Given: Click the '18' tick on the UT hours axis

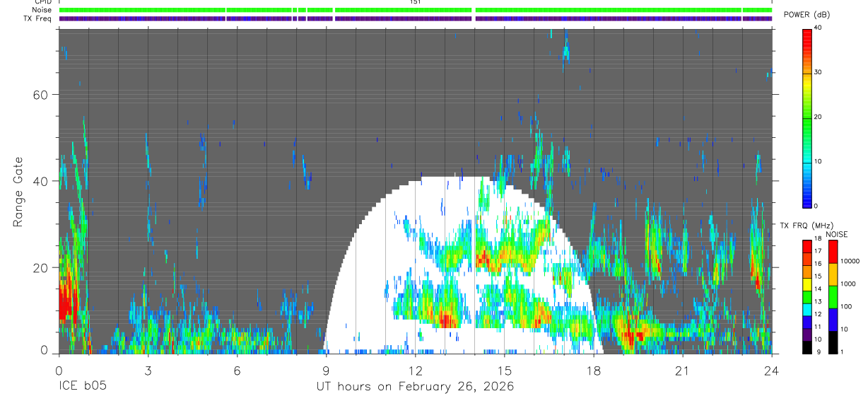Looking at the screenshot, I should pyautogui.click(x=593, y=371).
